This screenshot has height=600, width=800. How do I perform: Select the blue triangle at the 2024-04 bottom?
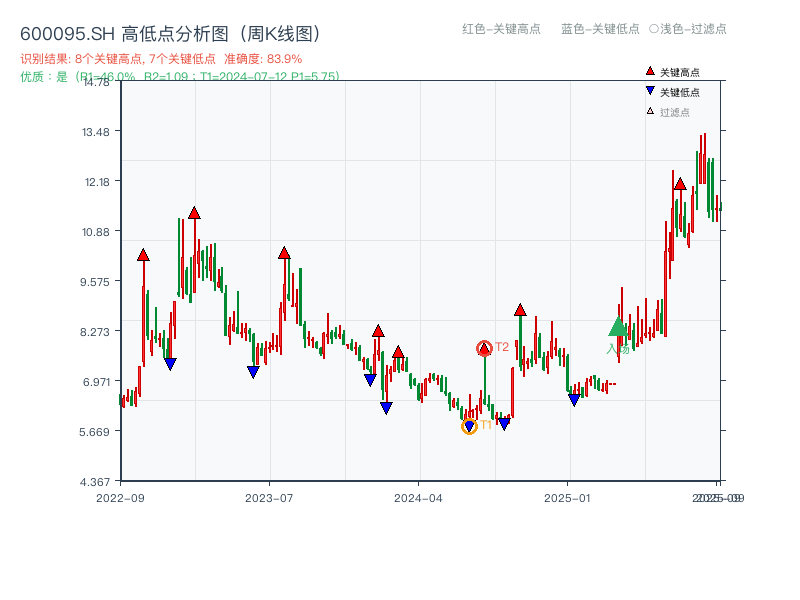tap(384, 407)
